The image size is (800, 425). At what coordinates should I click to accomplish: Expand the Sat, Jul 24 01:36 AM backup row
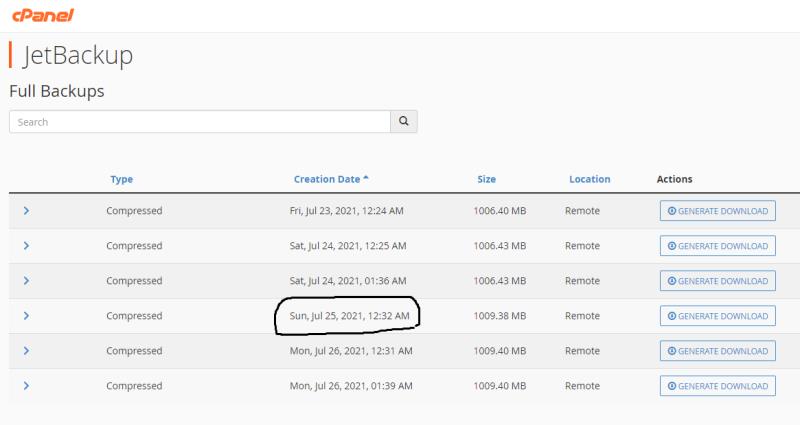[x=26, y=281]
